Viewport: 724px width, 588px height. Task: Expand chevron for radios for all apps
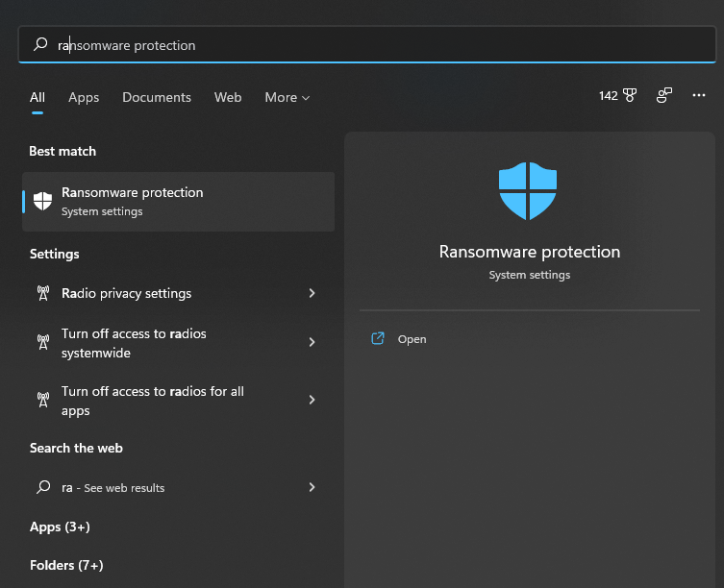point(312,400)
